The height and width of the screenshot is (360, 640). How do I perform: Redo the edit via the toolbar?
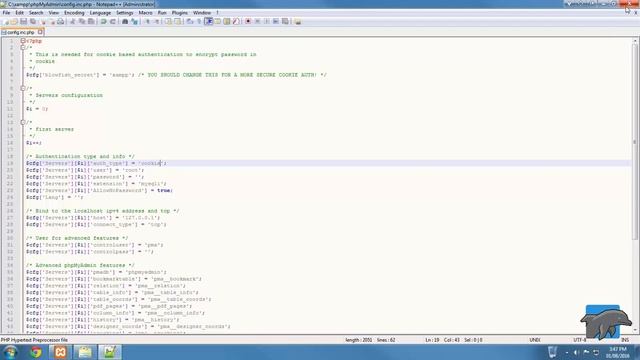113,21
